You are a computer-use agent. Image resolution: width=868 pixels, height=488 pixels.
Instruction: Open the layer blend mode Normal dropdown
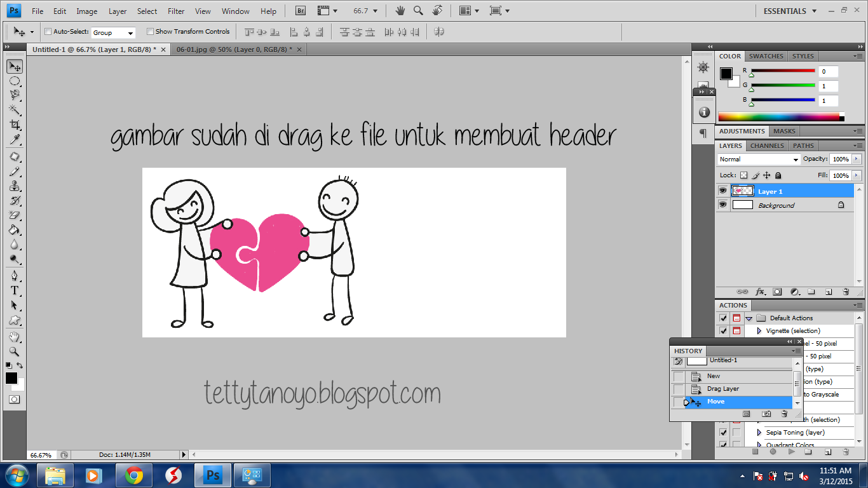coord(759,159)
